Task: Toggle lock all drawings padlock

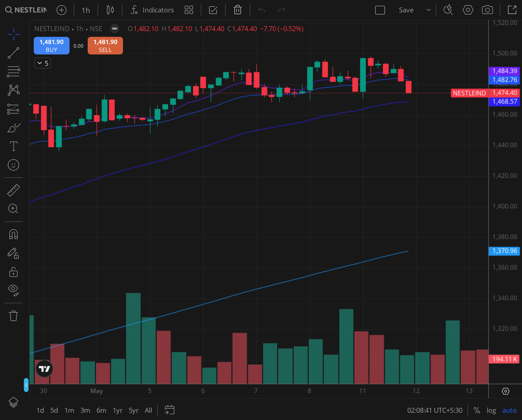Action: coord(13,272)
